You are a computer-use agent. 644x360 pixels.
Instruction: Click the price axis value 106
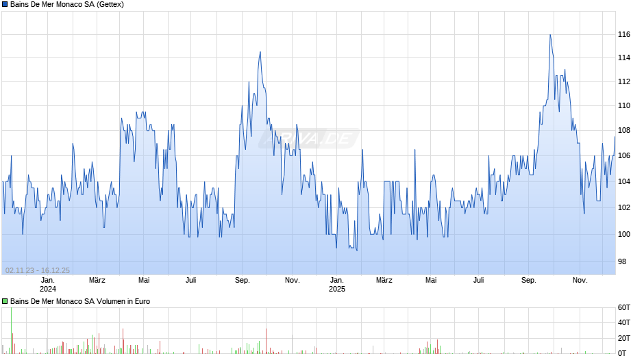[x=624, y=155]
